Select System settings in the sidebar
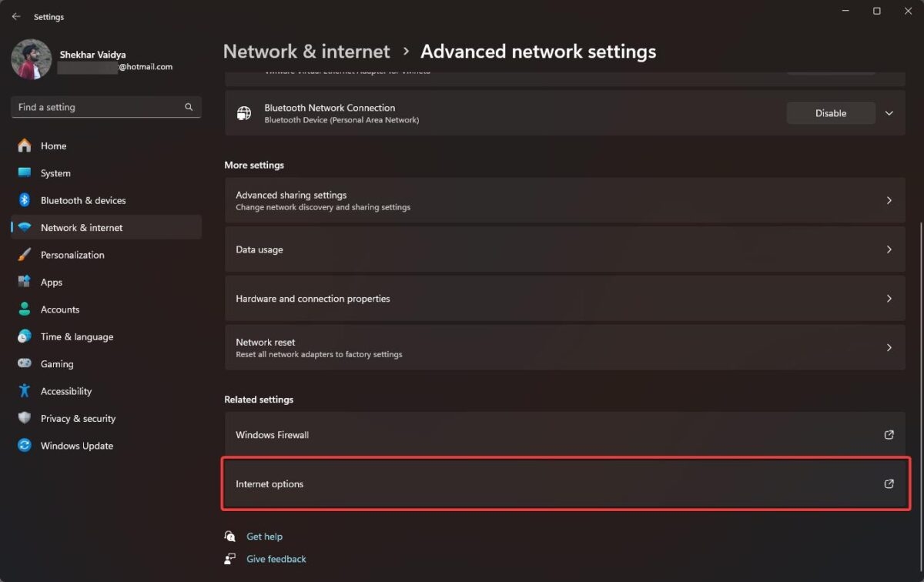Image resolution: width=924 pixels, height=582 pixels. coord(56,172)
